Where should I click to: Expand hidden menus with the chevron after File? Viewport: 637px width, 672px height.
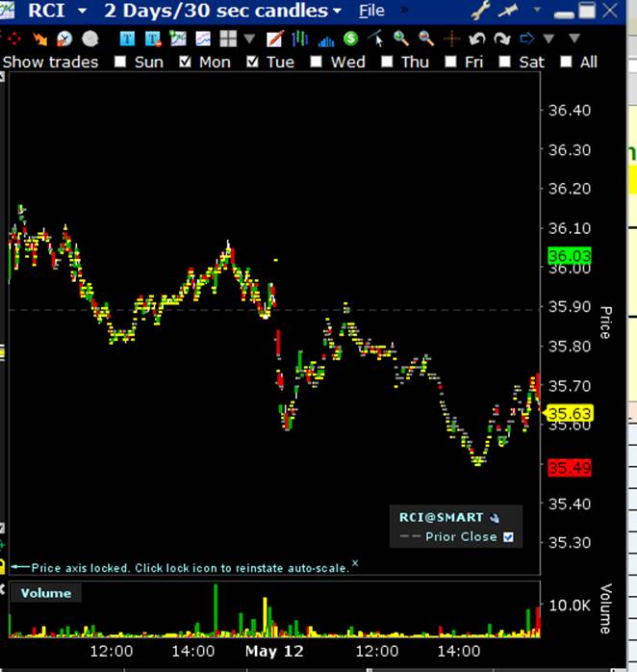coord(403,10)
